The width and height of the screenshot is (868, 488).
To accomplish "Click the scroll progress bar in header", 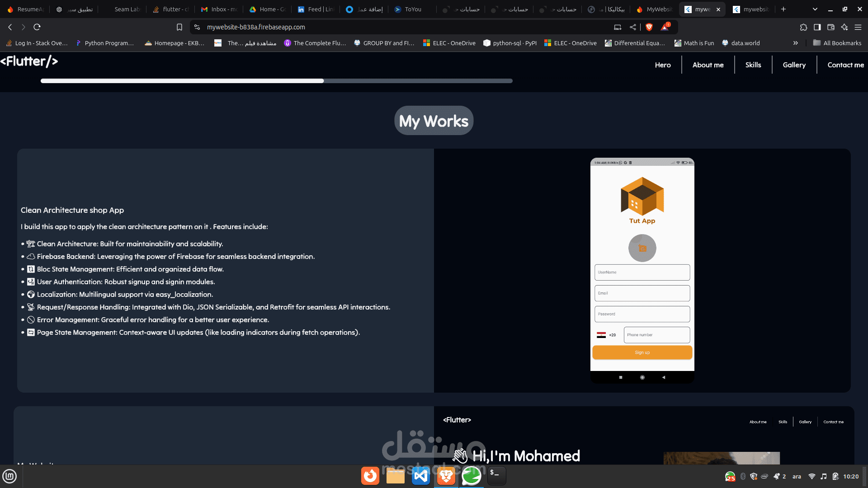I will click(x=276, y=81).
